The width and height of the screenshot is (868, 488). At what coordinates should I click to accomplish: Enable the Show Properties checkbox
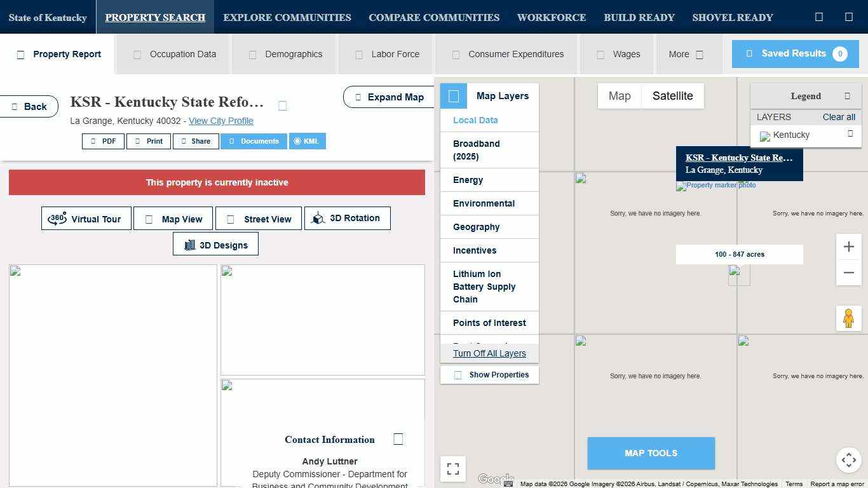coord(458,375)
